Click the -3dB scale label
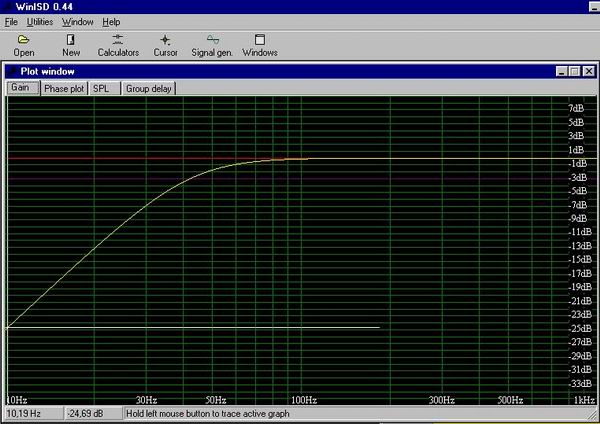The width and height of the screenshot is (600, 424). pos(578,178)
